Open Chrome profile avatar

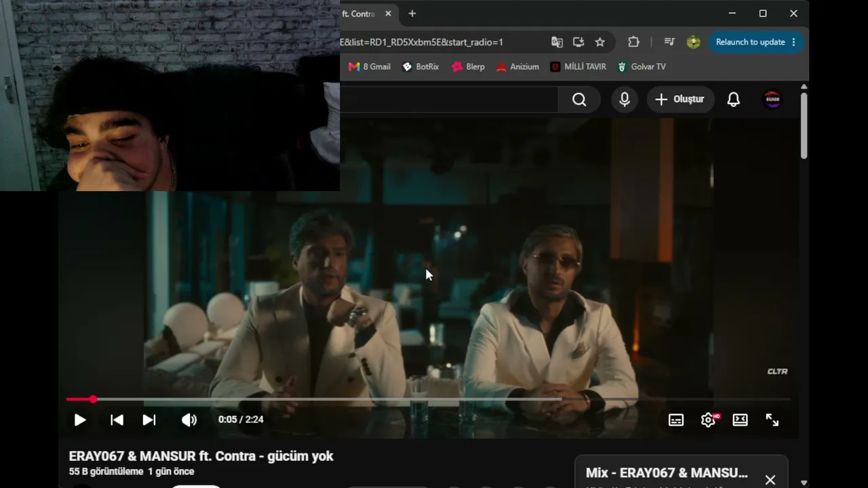[693, 42]
